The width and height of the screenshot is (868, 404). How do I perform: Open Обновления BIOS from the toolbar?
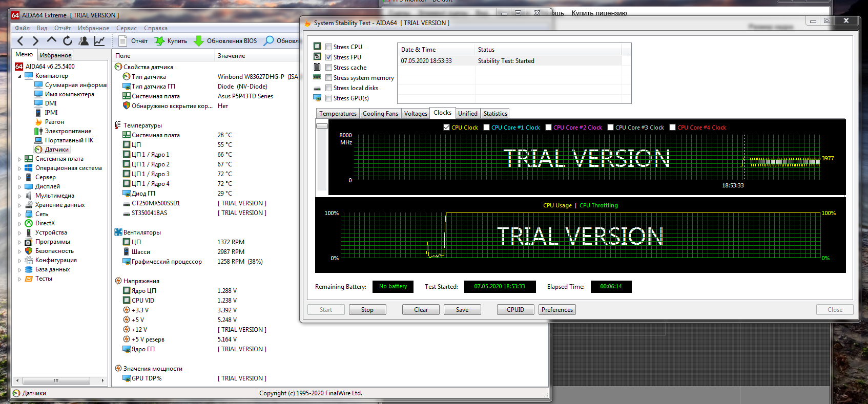[x=225, y=41]
